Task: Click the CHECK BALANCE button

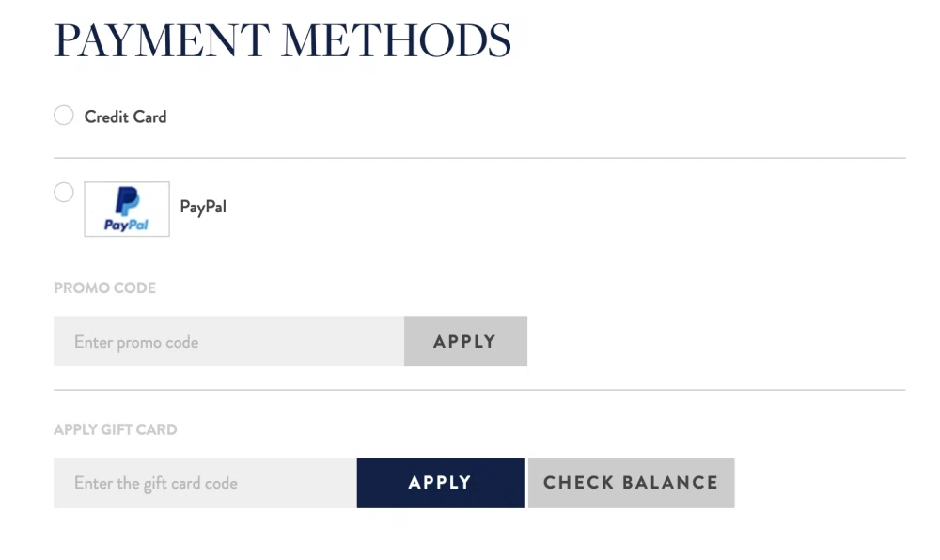Action: 631,483
